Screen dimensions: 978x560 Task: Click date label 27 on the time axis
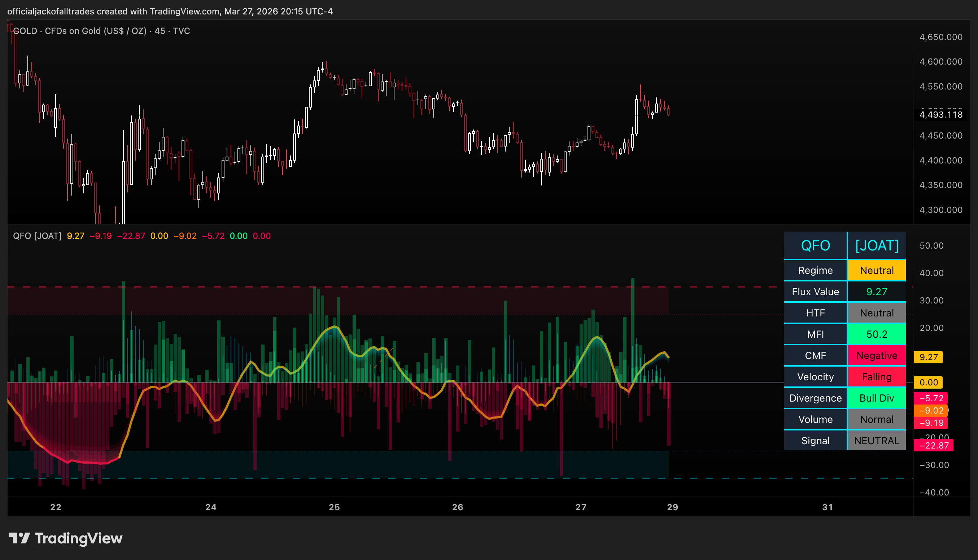(x=581, y=507)
